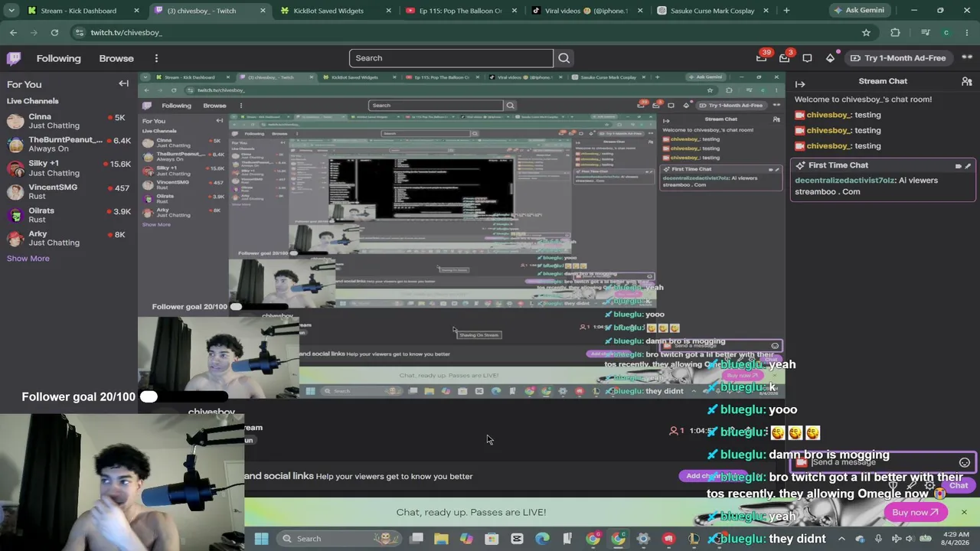Screen dimensions: 980x551
Task: Open Microsoft Edge from the taskbar
Action: pos(542,539)
